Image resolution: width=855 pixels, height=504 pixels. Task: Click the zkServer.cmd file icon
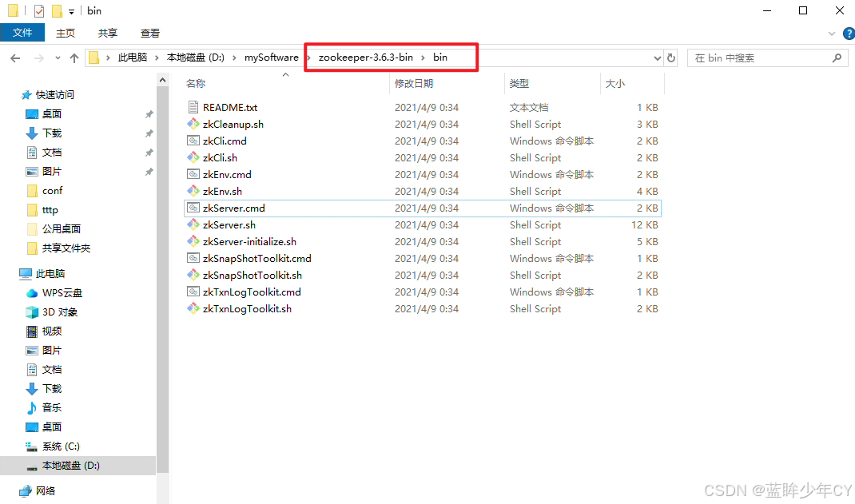point(193,208)
